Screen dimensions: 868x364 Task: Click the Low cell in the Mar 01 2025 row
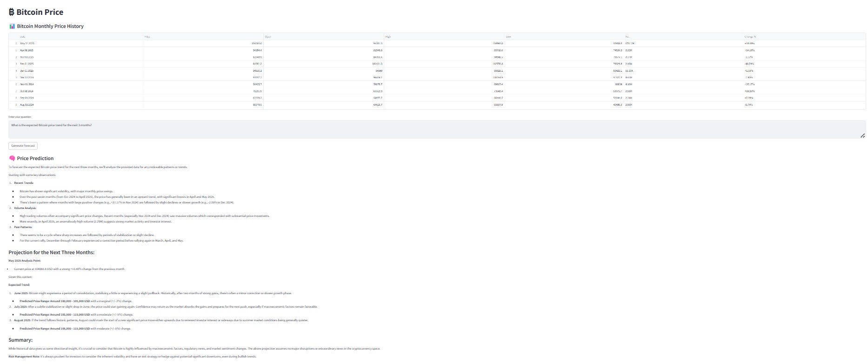(x=564, y=57)
